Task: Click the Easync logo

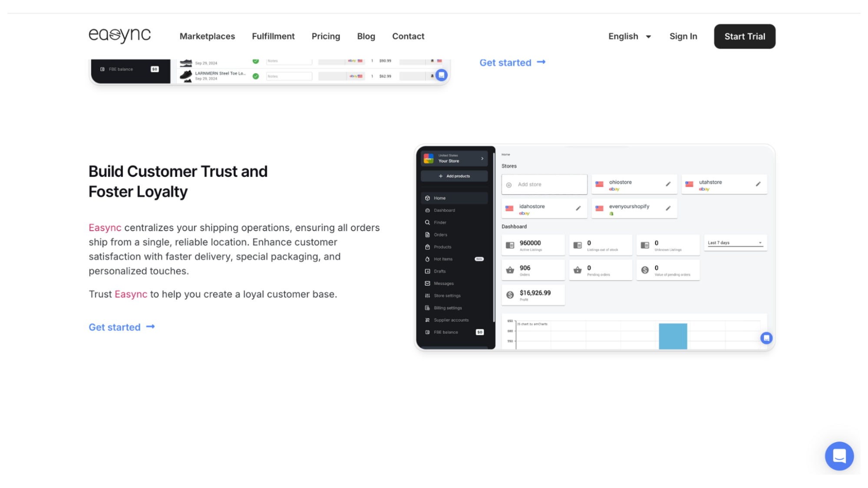Action: point(119,36)
